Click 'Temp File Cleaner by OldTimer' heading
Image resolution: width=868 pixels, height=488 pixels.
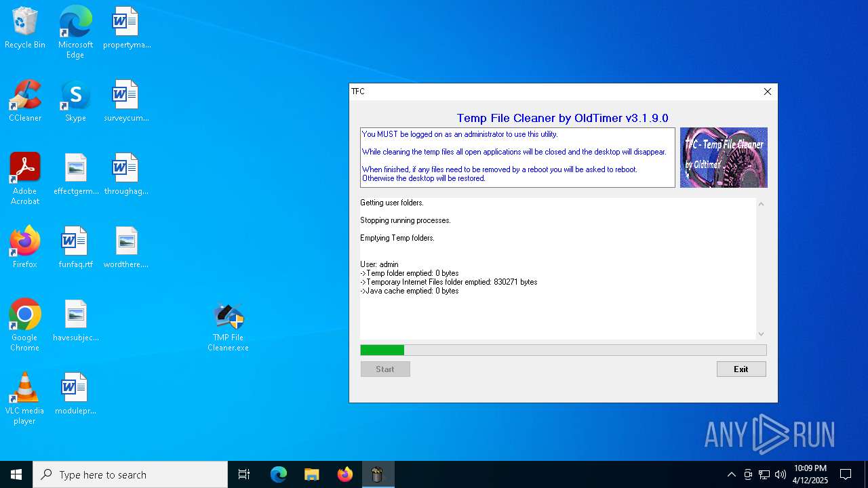pos(563,118)
